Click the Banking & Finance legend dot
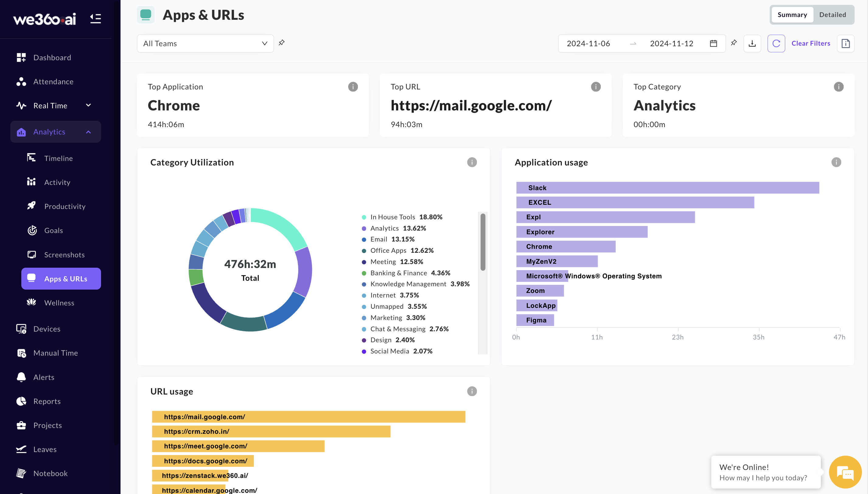Image resolution: width=868 pixels, height=494 pixels. [364, 273]
